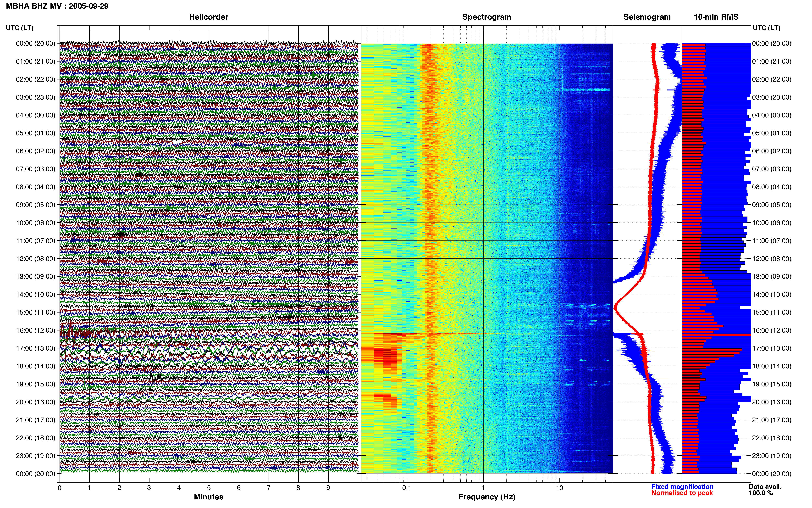The image size is (812, 508).
Task: Click minute tick label 5 on helicorder axis
Action: [209, 488]
